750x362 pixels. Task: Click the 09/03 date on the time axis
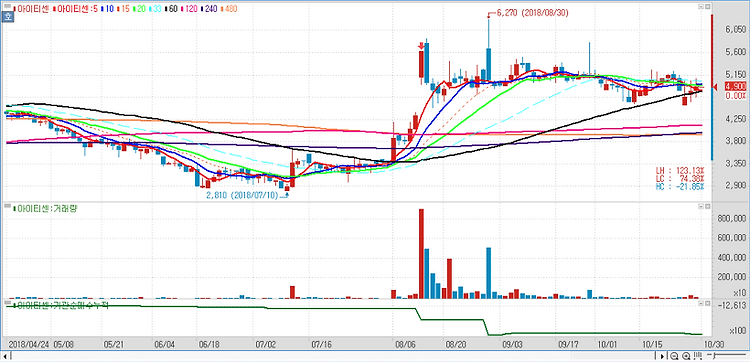(x=512, y=344)
